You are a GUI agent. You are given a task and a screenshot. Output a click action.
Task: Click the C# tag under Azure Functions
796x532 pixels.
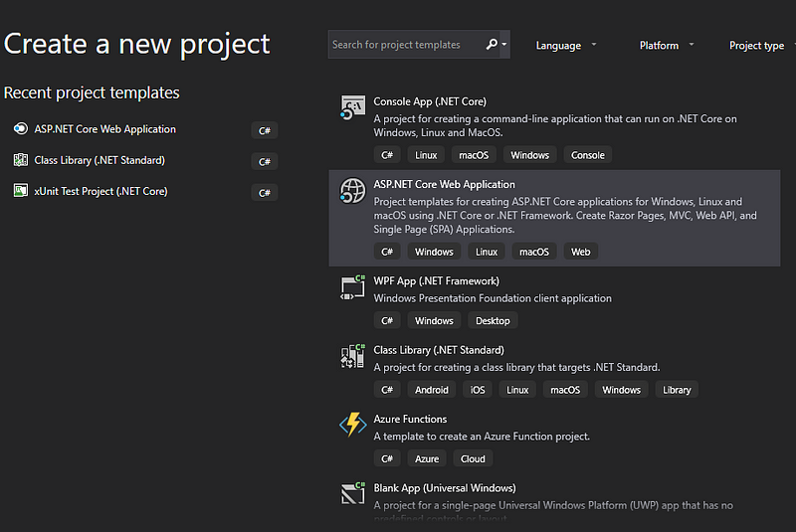click(x=387, y=458)
